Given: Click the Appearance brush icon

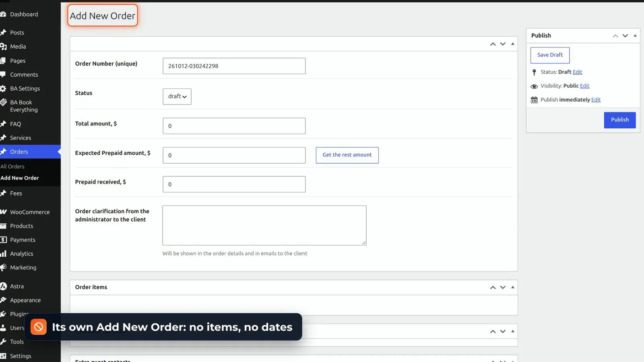Looking at the screenshot, I should pyautogui.click(x=3, y=300).
